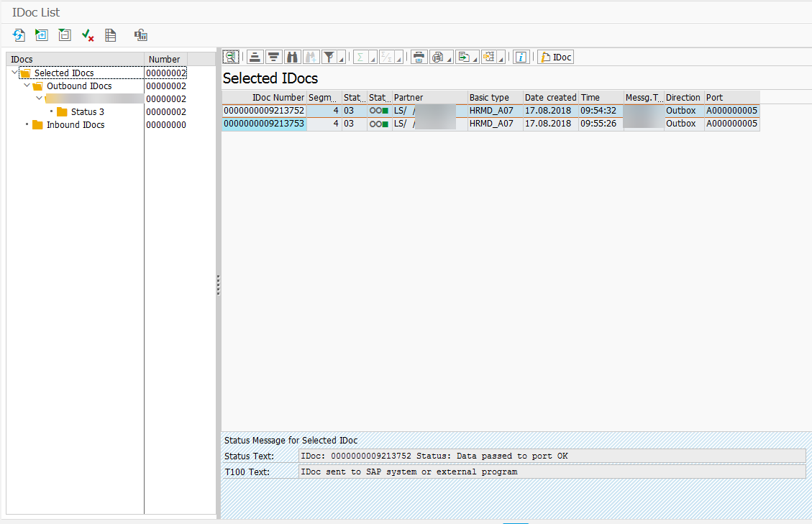This screenshot has height=524, width=812.
Task: Click the Expand subtree toolbar icon
Action: coord(42,35)
